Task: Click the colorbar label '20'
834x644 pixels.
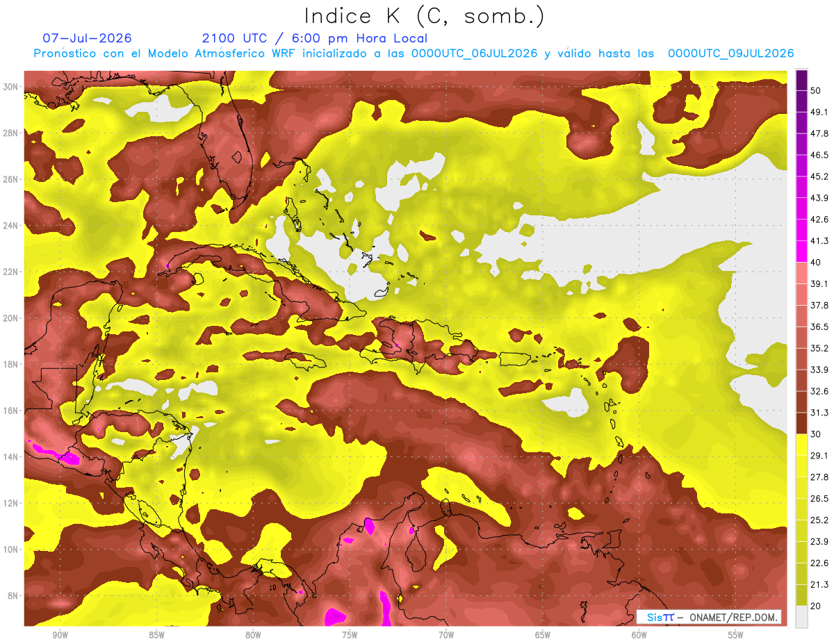Action: coord(815,606)
